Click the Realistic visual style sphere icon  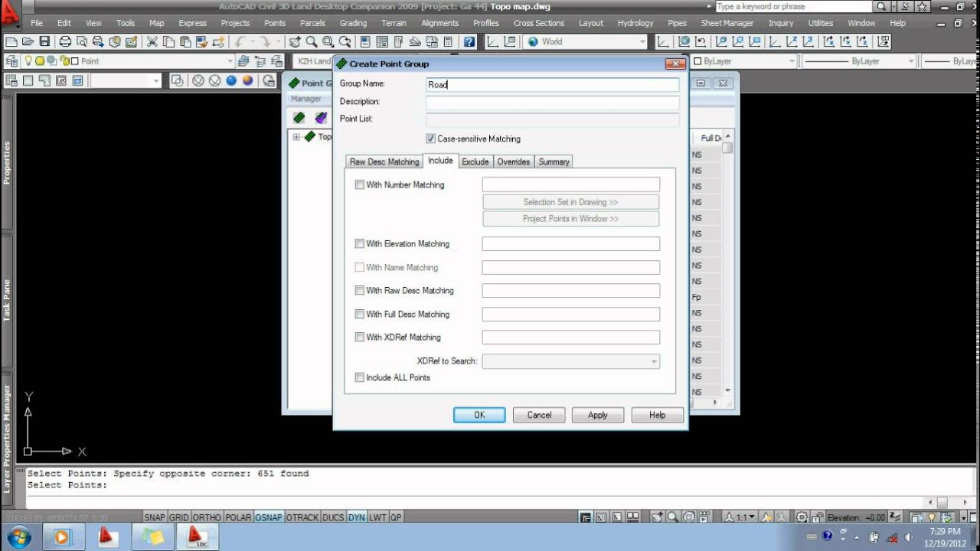(231, 80)
